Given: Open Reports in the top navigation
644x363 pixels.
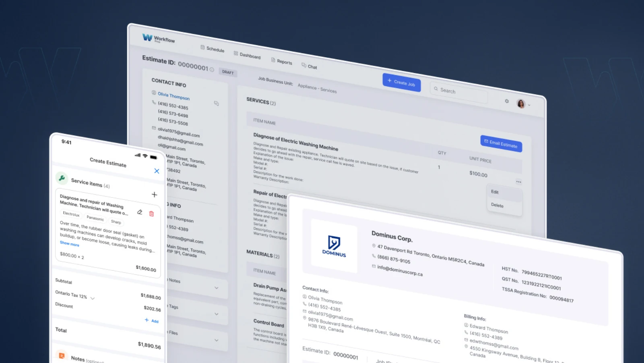Looking at the screenshot, I should pyautogui.click(x=282, y=61).
